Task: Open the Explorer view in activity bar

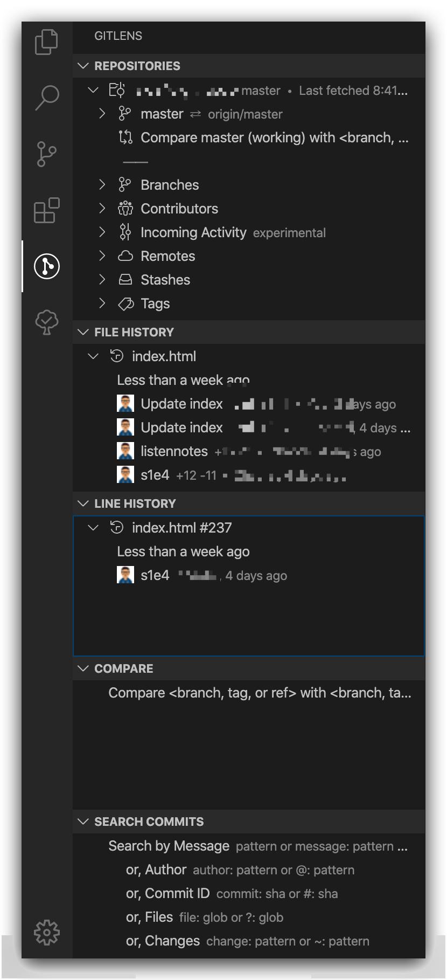Action: [x=46, y=42]
